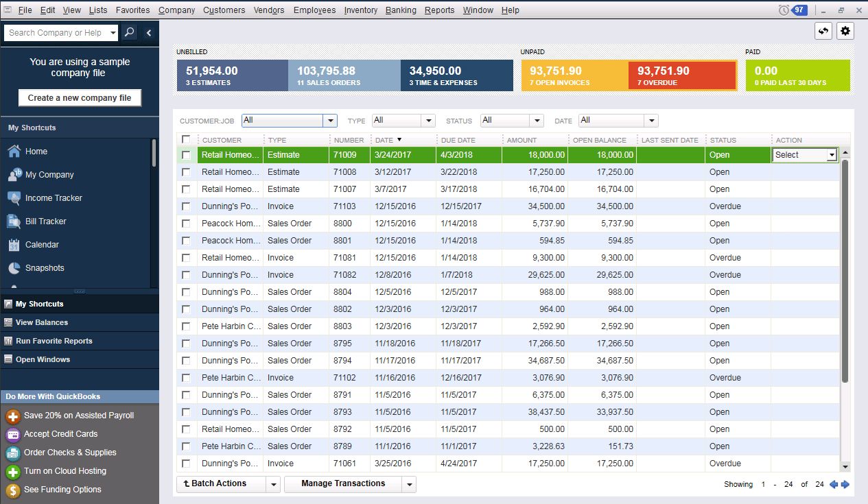Open the CUSTOMER:JOB filter dropdown
This screenshot has width=868, height=504.
click(329, 121)
